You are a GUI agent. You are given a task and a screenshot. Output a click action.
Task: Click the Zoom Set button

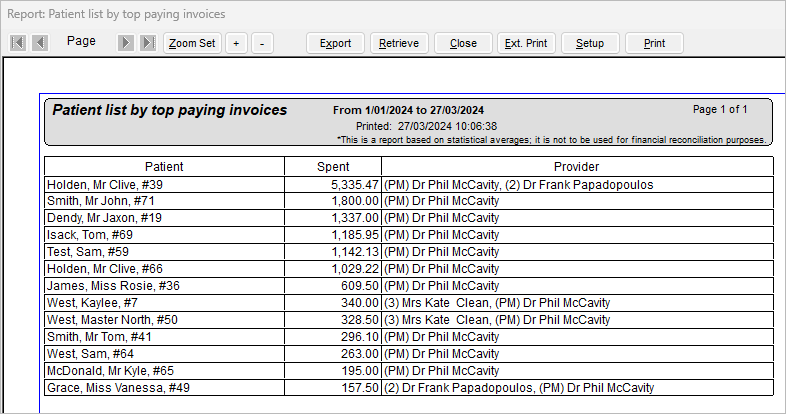tap(192, 43)
